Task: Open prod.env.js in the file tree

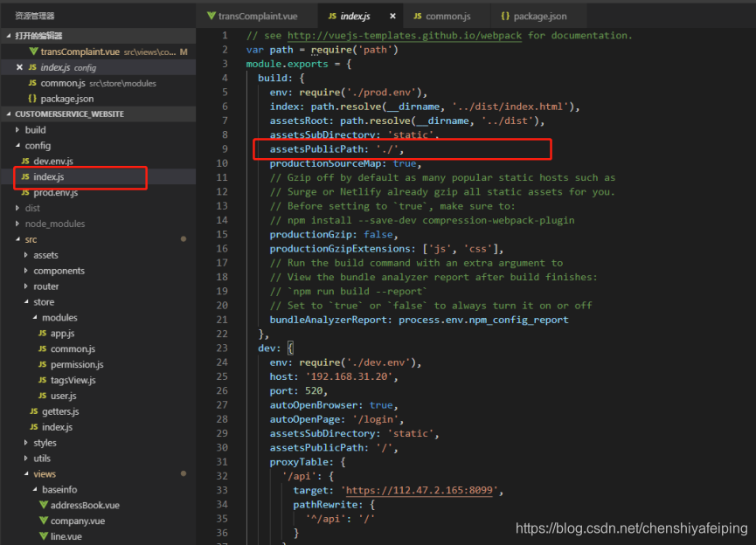Action: click(x=55, y=192)
